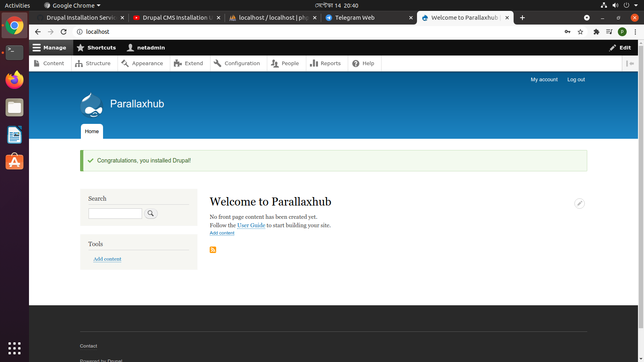Click the People icon
644x362 pixels.
(x=275, y=63)
